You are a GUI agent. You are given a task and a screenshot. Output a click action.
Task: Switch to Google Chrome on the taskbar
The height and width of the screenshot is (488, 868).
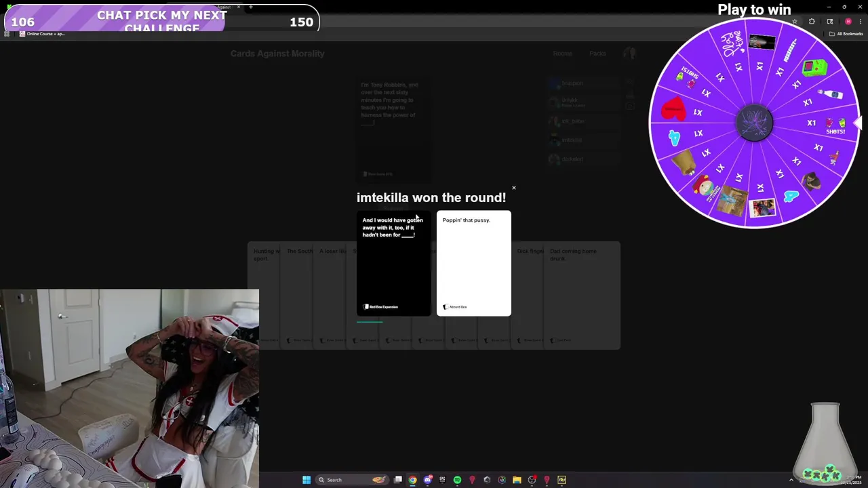[412, 480]
